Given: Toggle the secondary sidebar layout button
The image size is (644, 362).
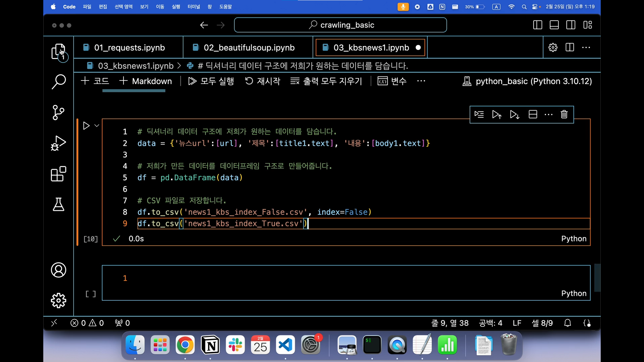Looking at the screenshot, I should point(571,25).
